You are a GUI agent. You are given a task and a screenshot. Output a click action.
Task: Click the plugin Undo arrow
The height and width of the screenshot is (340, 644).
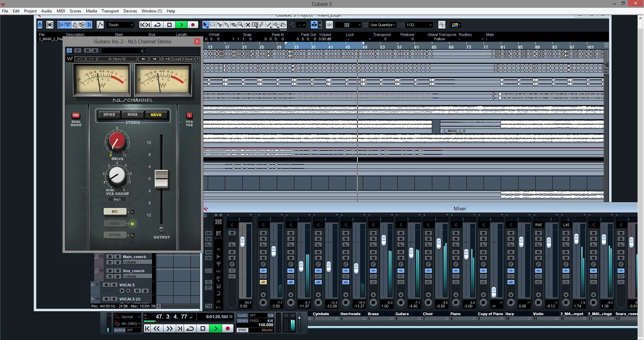(80, 59)
